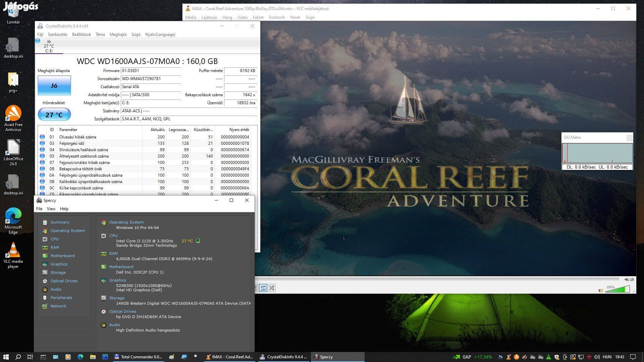Open CrystalDiskInfo Meghajtó menu
This screenshot has width=644, height=362.
point(118,35)
